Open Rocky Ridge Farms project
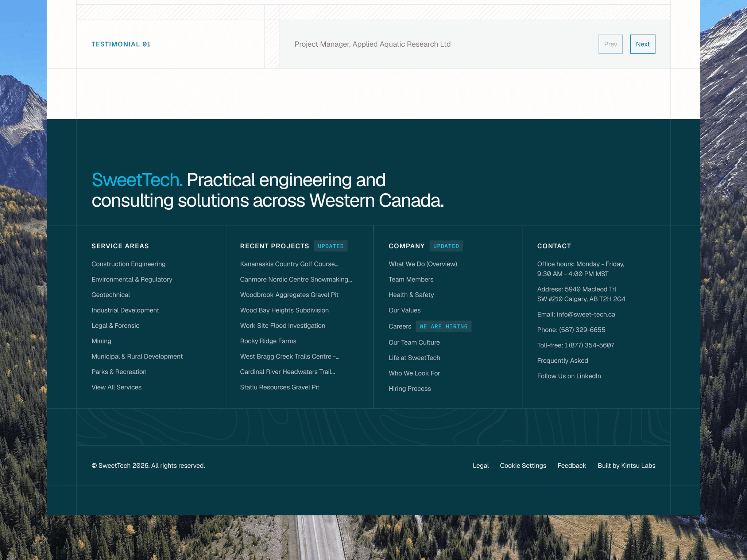Viewport: 747px width, 560px height. click(x=268, y=341)
